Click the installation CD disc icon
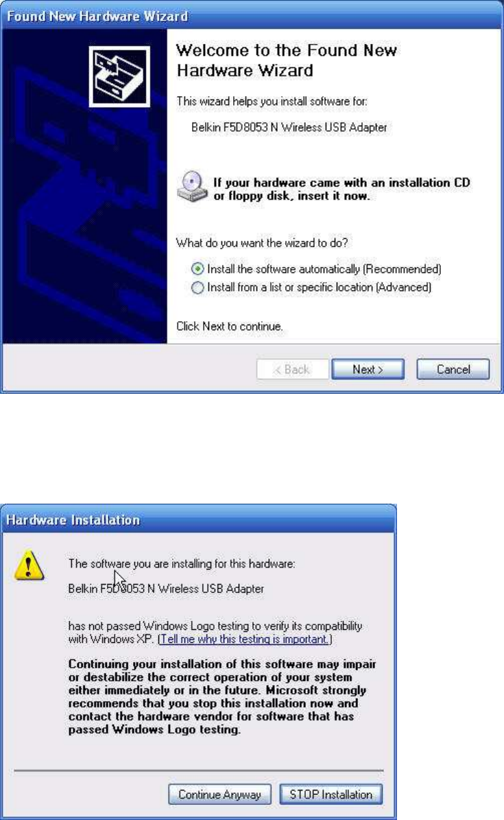504x820 pixels. pyautogui.click(x=192, y=186)
